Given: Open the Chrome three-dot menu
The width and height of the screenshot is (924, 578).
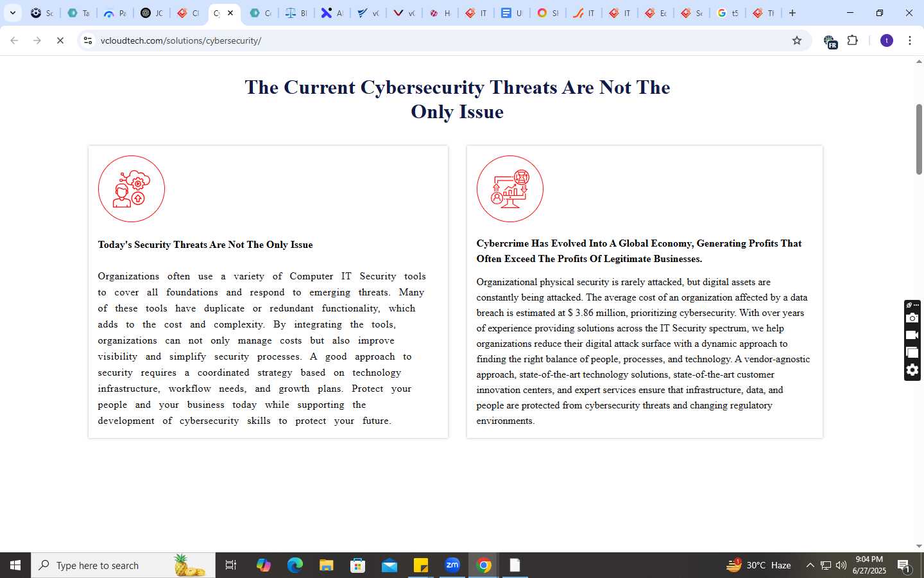Looking at the screenshot, I should (910, 40).
